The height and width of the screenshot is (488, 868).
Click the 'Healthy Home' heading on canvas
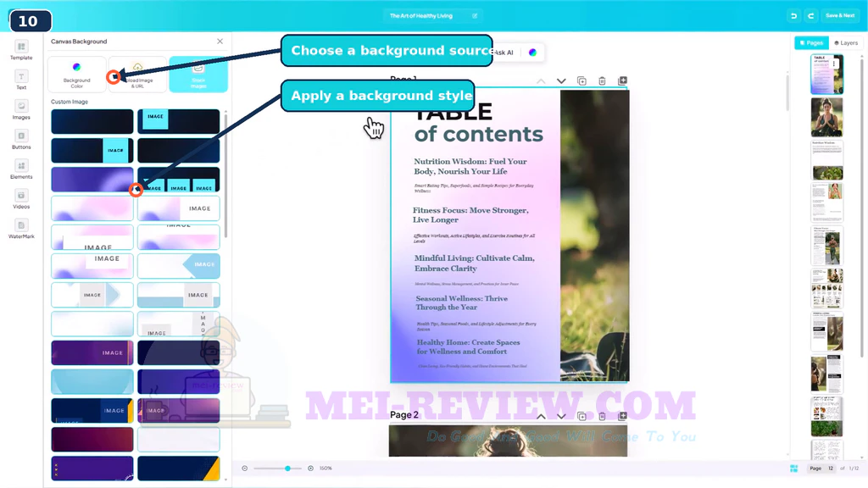pyautogui.click(x=468, y=347)
